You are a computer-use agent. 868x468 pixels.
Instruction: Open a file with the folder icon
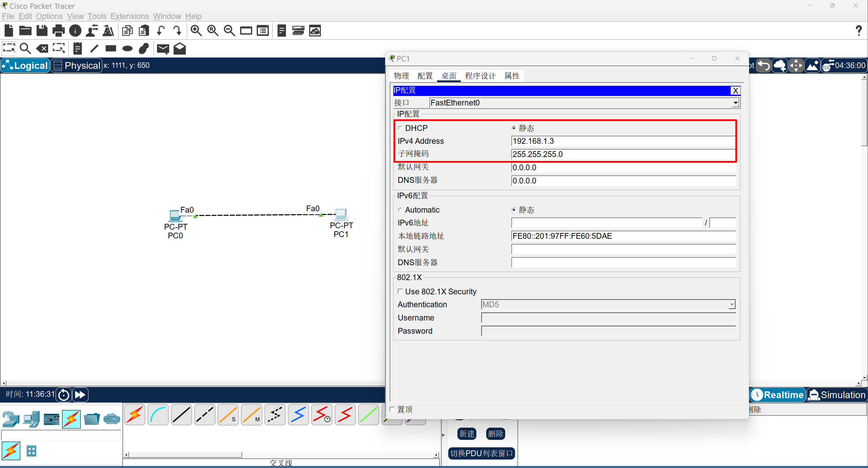(25, 31)
